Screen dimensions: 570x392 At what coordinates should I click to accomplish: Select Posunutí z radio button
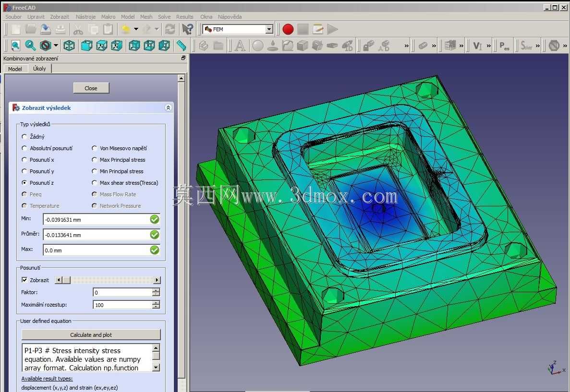[x=38, y=183]
